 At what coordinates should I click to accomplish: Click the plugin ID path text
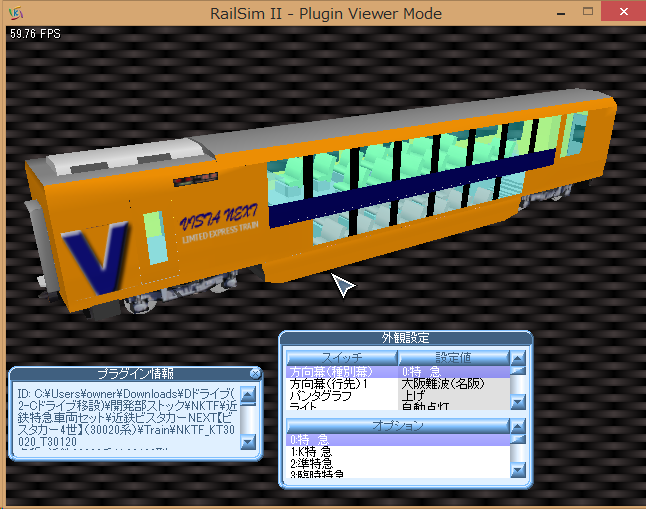[127, 418]
